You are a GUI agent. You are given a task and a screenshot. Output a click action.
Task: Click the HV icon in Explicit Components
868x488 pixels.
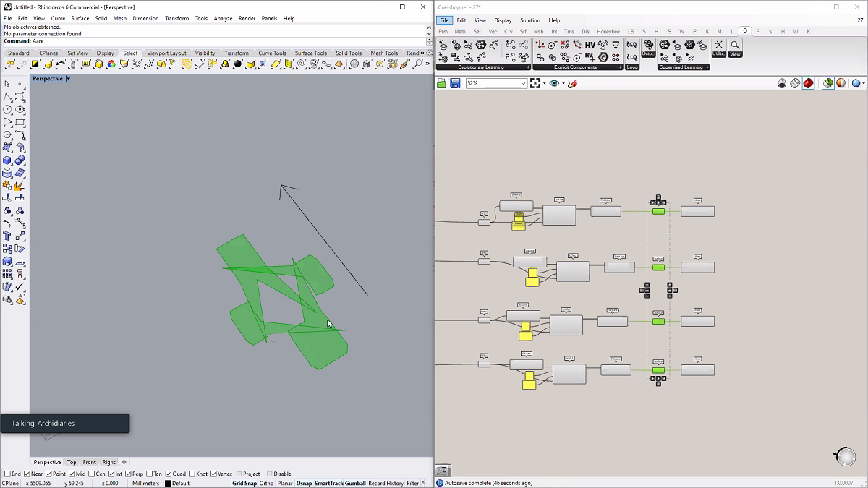click(590, 45)
